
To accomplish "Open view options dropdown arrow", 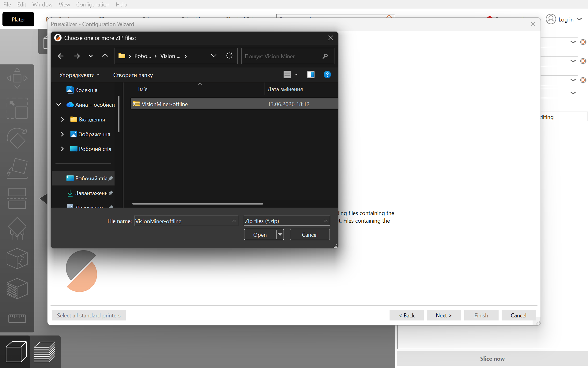I will (x=296, y=75).
